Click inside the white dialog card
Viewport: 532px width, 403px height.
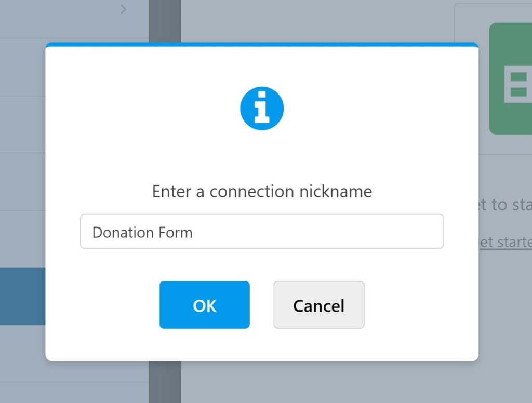coord(262,156)
